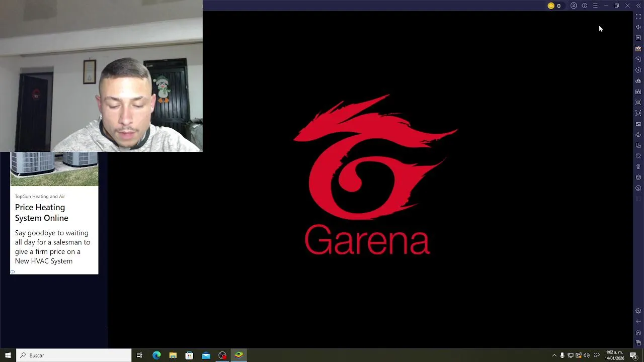The width and height of the screenshot is (644, 362).
Task: Launch Microsoft Edge from taskbar
Action: point(156,355)
